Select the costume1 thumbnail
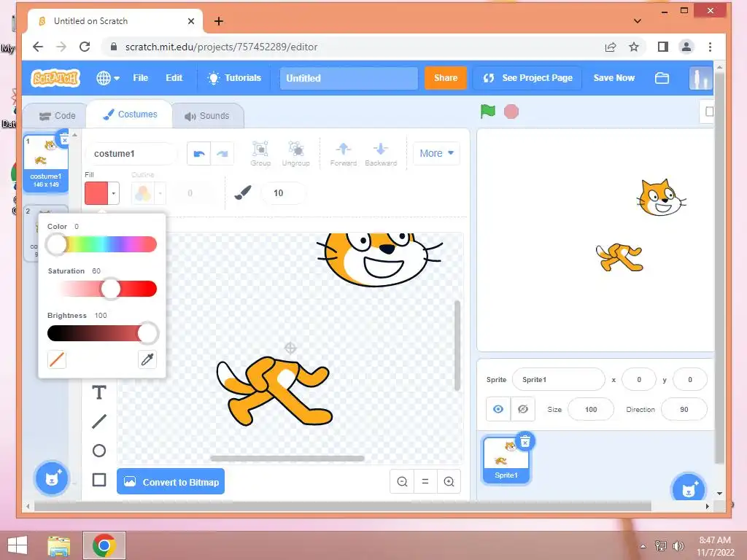The image size is (747, 560). [x=46, y=163]
